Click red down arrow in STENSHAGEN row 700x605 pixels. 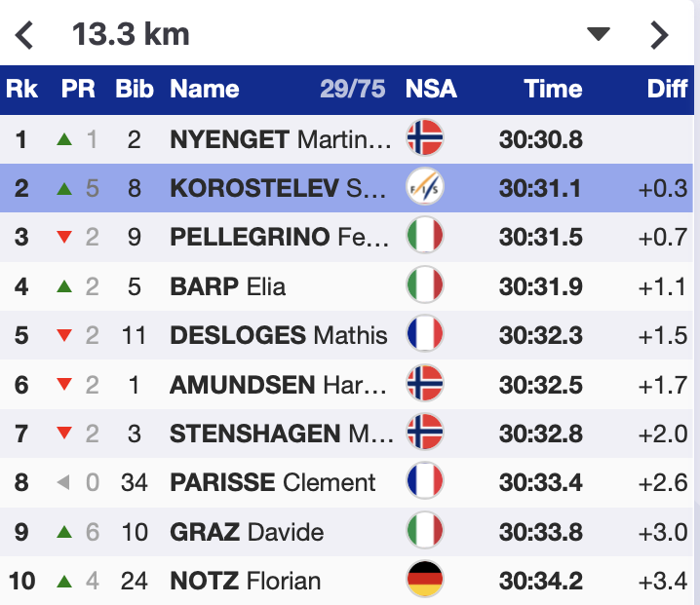click(64, 435)
